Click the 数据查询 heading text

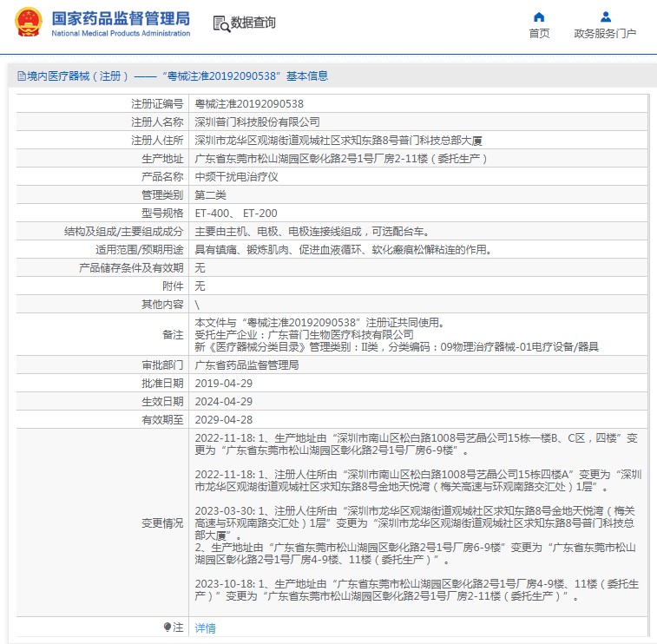253,23
